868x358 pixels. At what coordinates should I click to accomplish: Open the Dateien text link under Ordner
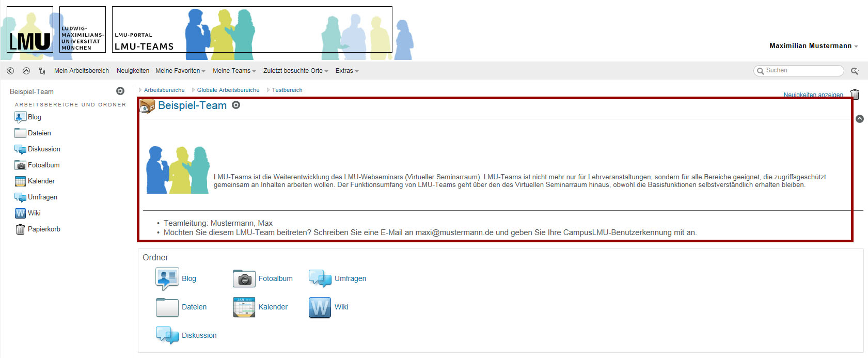(194, 307)
